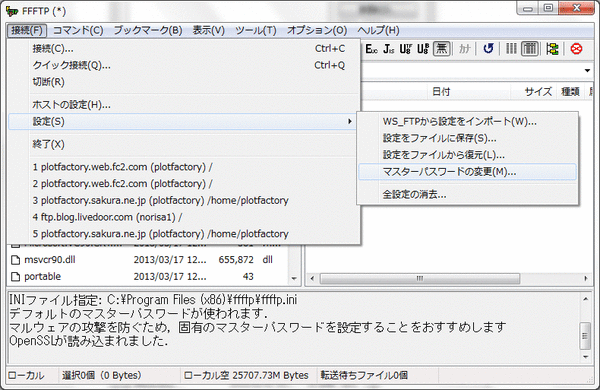
Task: Open the 表示(V) menu
Action: [209, 30]
